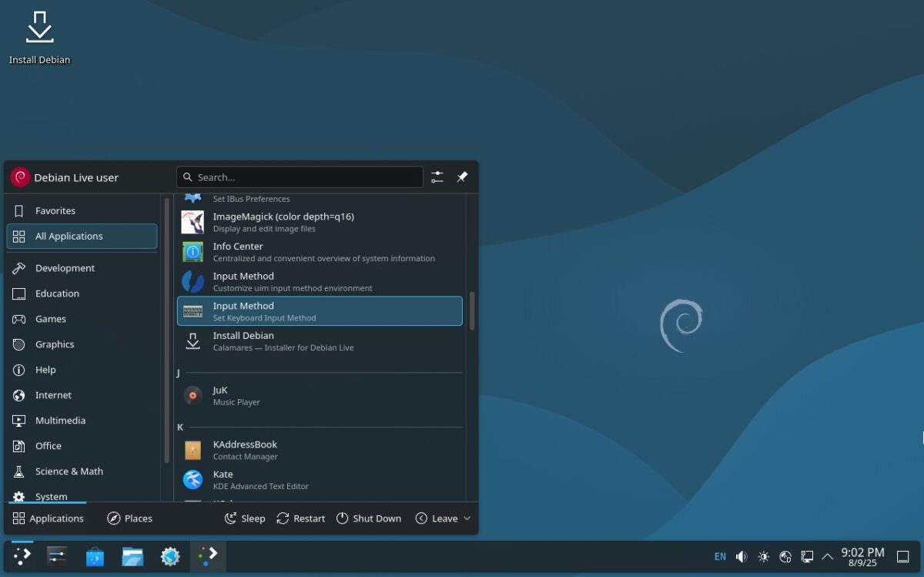Toggle the application launcher in taskbar

[x=22, y=556]
